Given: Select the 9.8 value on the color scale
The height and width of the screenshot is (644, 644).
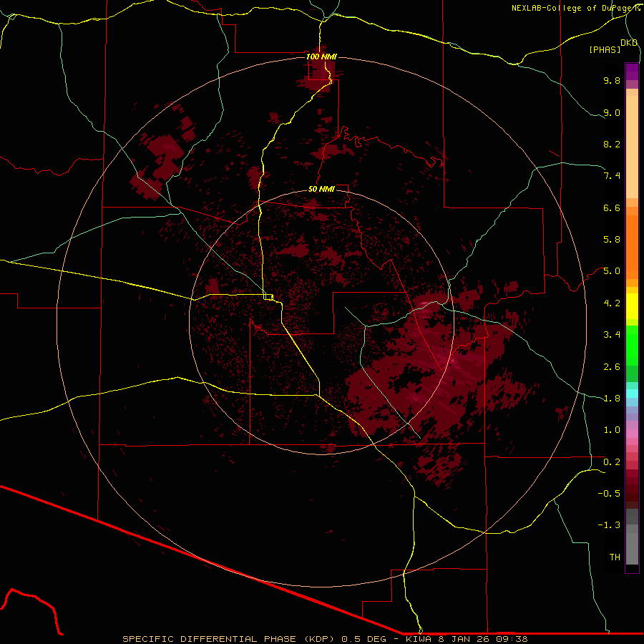Looking at the screenshot, I should [612, 80].
